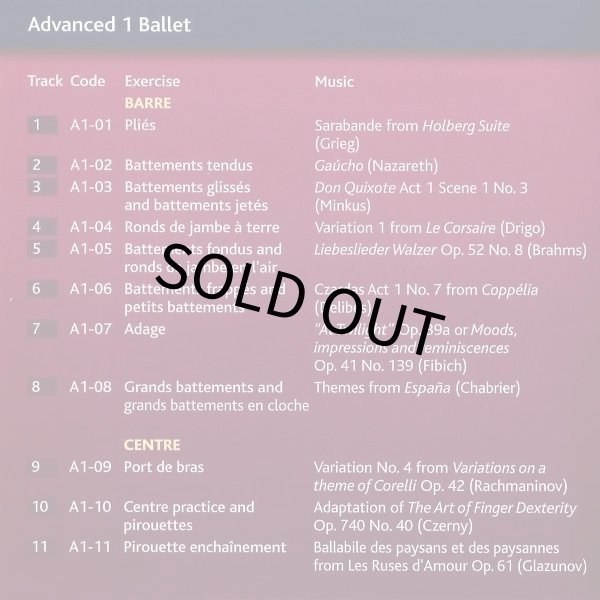Click the Pliés exercise entry

[x=140, y=125]
